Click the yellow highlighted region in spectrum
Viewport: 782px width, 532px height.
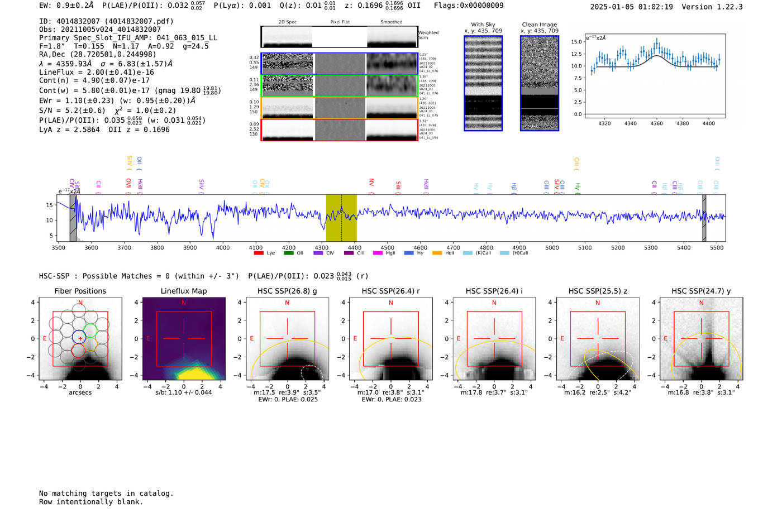pos(341,218)
